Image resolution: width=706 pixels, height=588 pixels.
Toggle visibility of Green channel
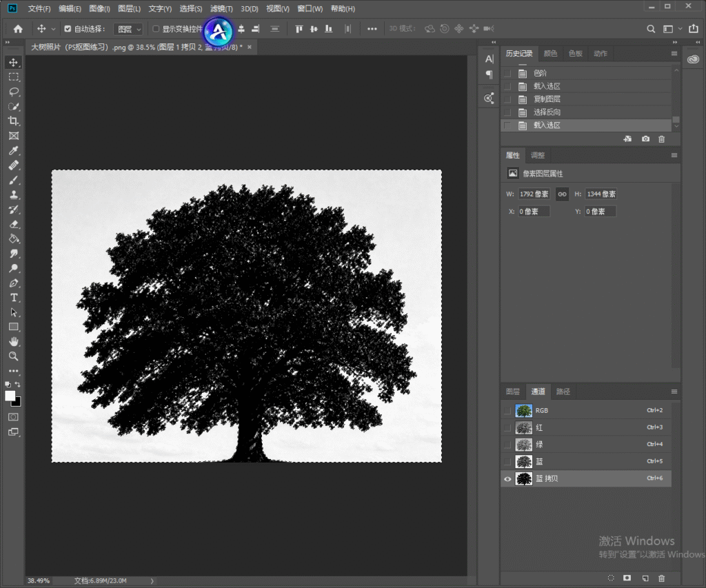507,445
